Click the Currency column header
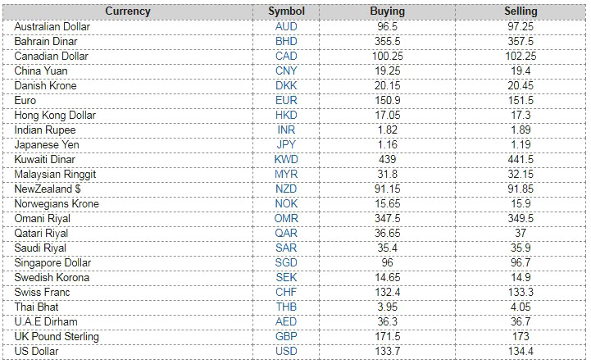 pyautogui.click(x=128, y=11)
